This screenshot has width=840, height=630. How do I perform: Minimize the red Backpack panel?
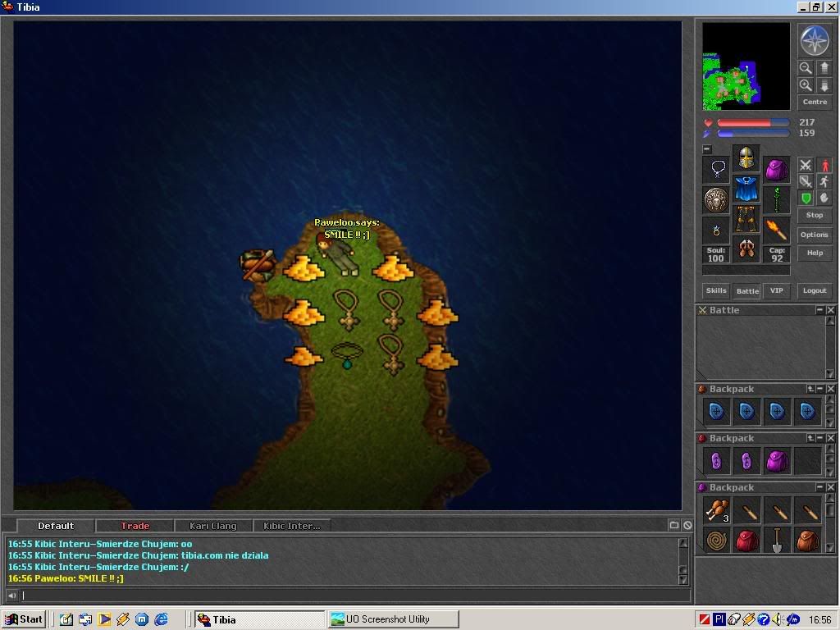[820, 438]
